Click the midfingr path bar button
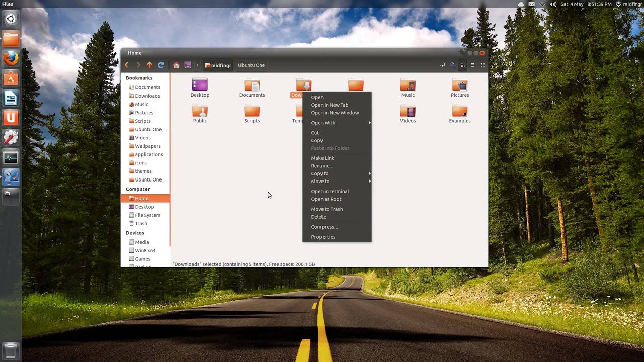This screenshot has height=362, width=644. click(218, 65)
